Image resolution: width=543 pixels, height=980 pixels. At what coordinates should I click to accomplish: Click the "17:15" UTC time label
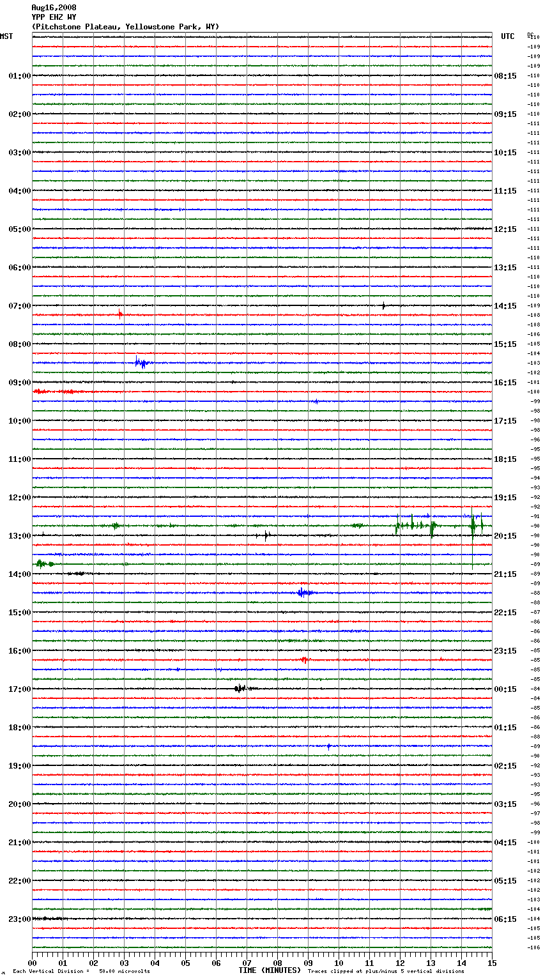click(505, 421)
